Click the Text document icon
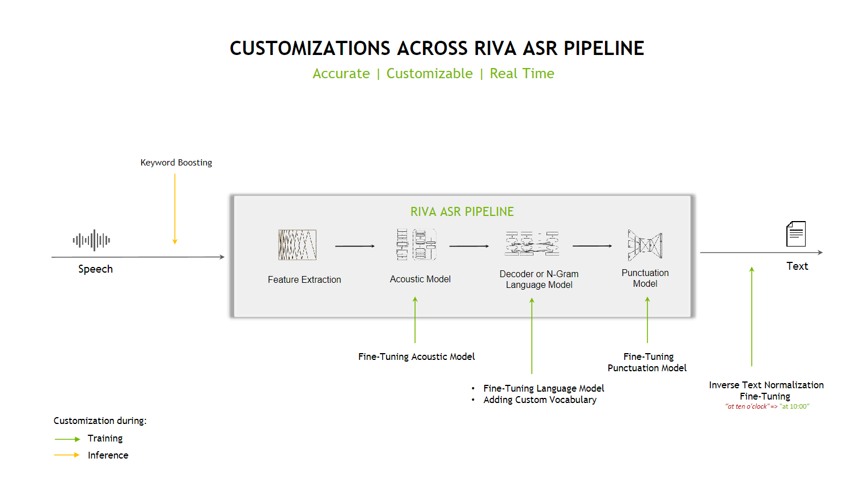Viewport: 868px width, 488px height. (x=796, y=234)
